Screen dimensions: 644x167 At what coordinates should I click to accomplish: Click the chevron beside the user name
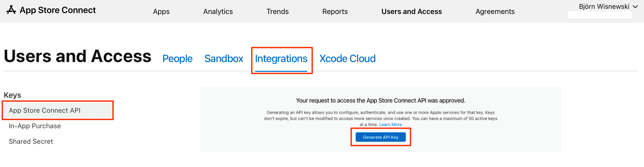tap(635, 7)
